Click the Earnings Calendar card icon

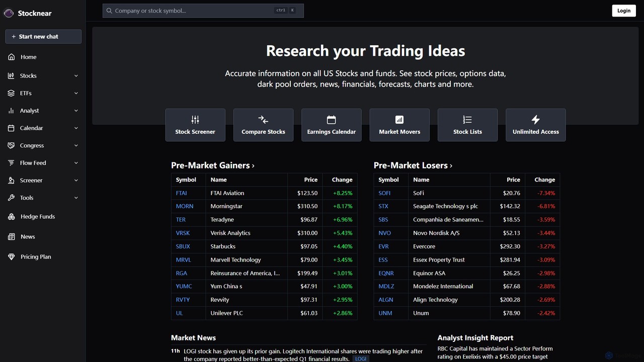331,120
